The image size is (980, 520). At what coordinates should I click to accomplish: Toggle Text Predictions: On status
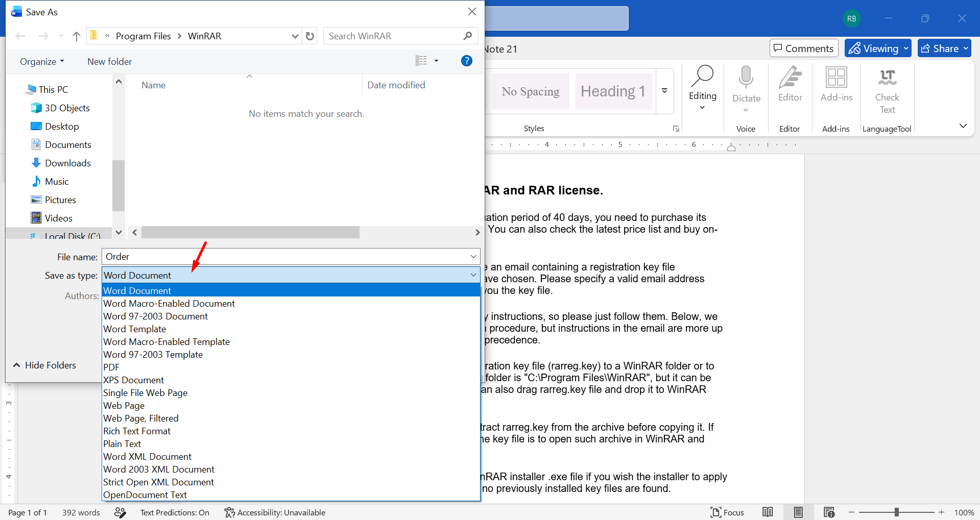175,512
